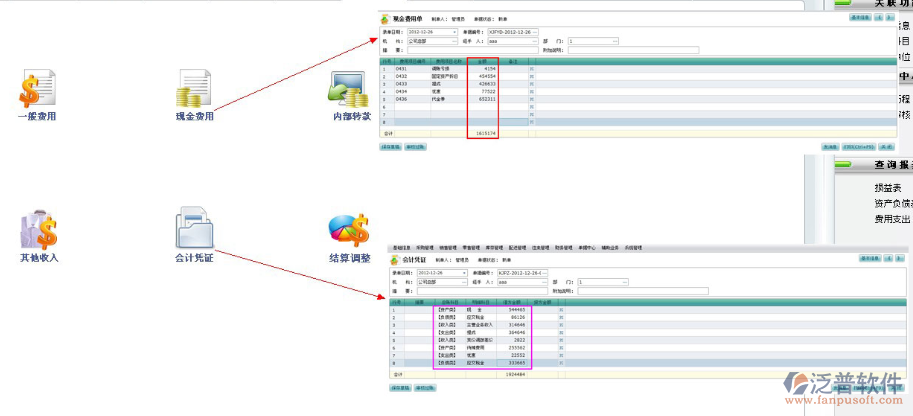Screen dimensions: 913x416
Task: Launch the 会计凭证 folder icon
Action: [x=194, y=229]
